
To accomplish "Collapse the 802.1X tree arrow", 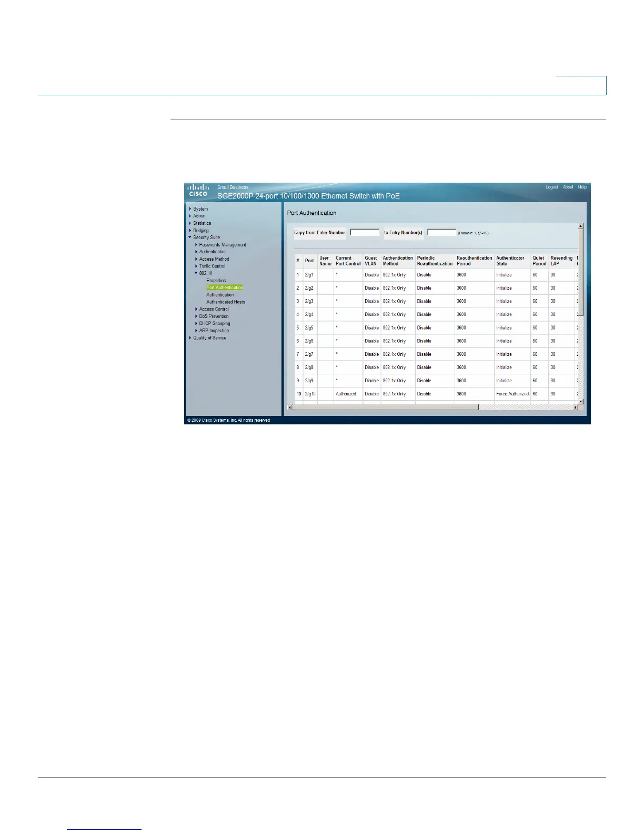I will [196, 273].
